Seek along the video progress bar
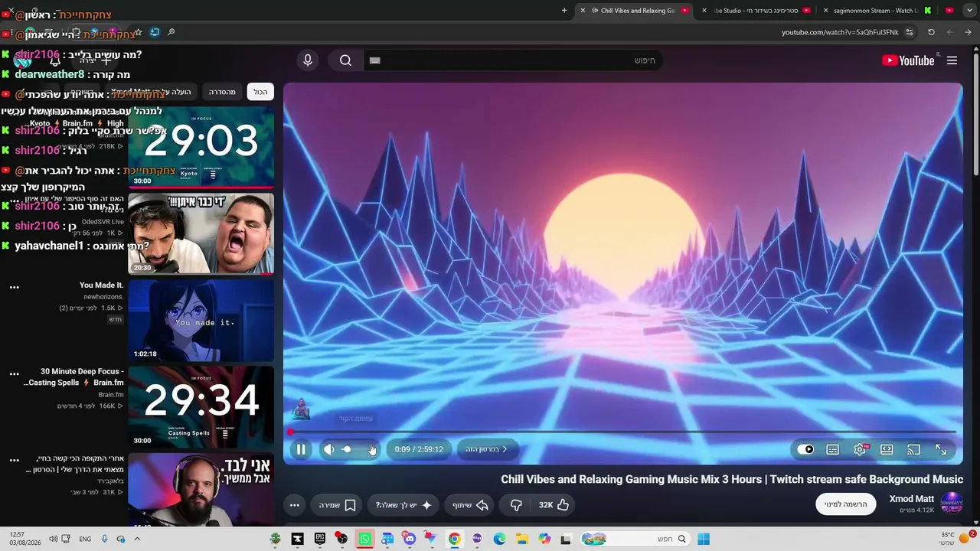This screenshot has height=551, width=980. click(x=623, y=432)
